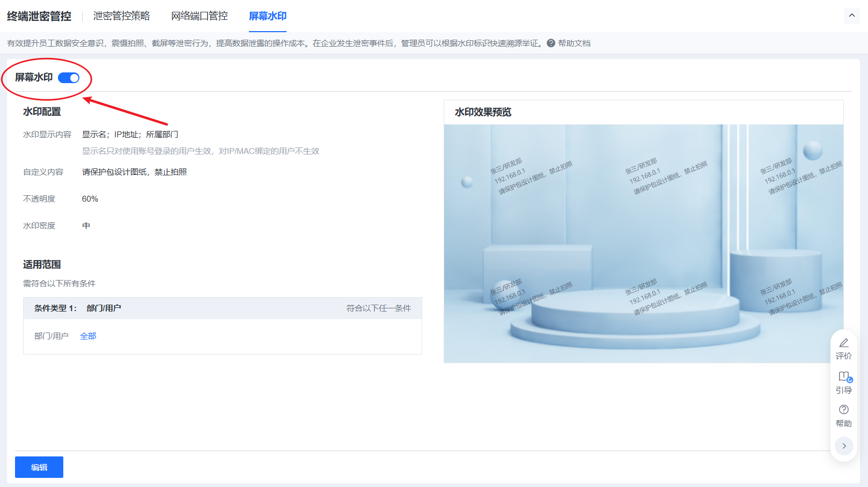Click the question mark icon beside 帮助文档
Screen dimensions: 868x487
point(551,43)
